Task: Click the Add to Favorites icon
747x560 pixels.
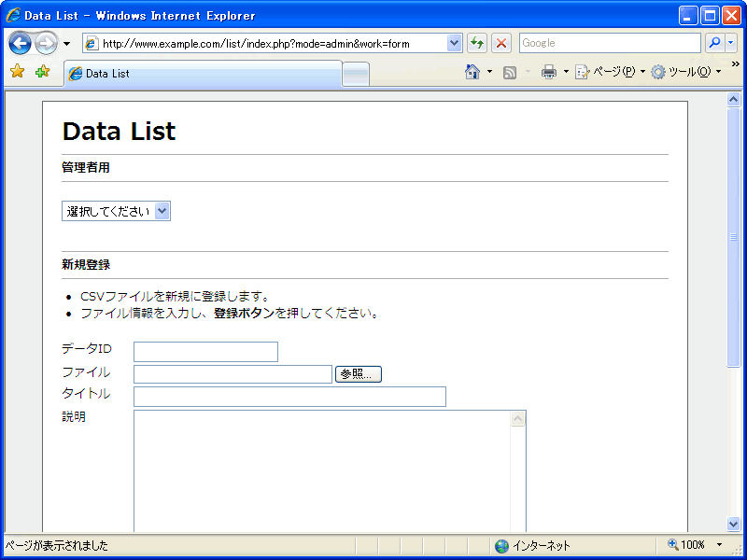Action: (x=42, y=72)
